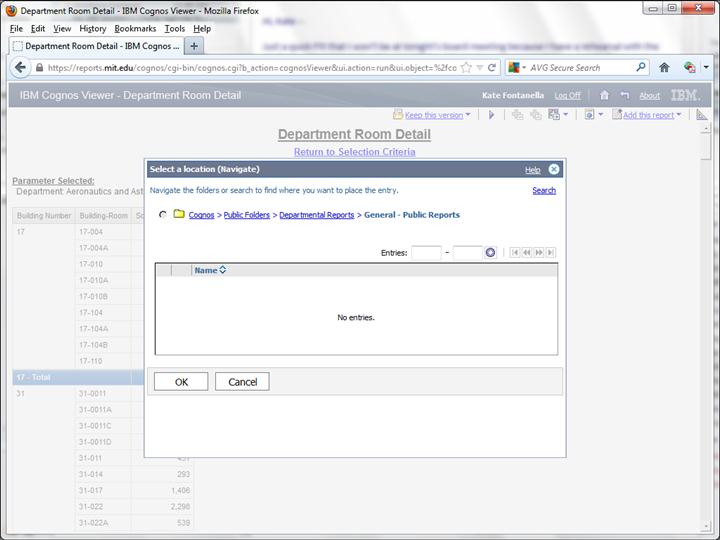Click the go button beside Entries fields

(491, 252)
